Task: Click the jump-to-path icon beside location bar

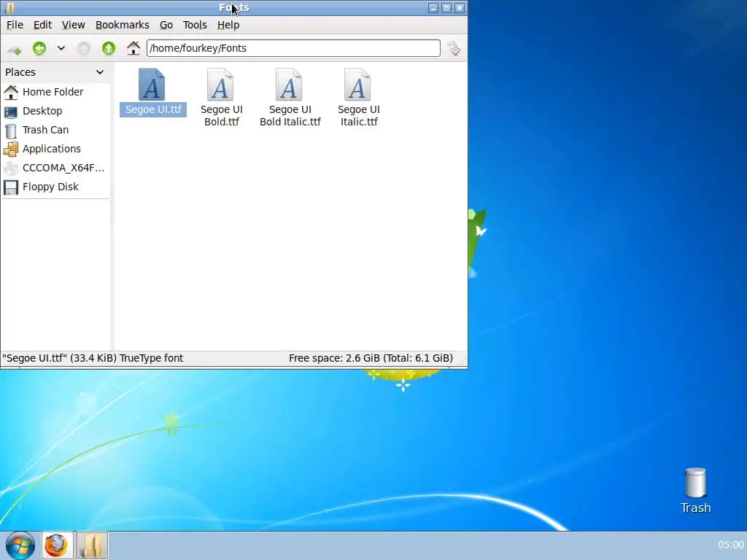Action: pos(454,48)
